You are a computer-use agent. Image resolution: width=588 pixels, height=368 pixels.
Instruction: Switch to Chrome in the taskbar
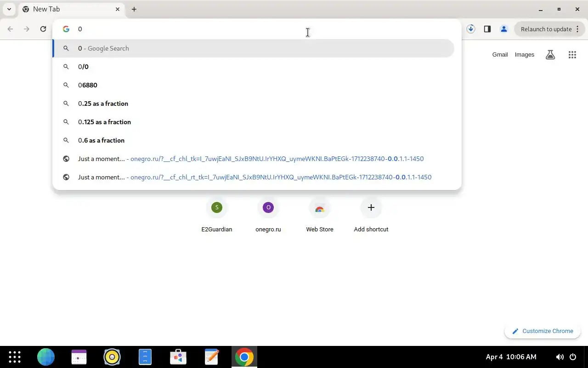click(244, 357)
